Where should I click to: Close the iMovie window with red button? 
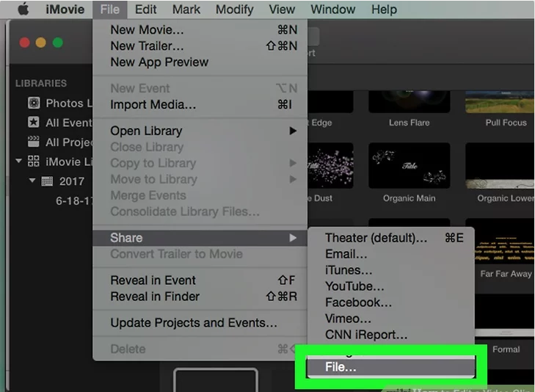pyautogui.click(x=24, y=43)
